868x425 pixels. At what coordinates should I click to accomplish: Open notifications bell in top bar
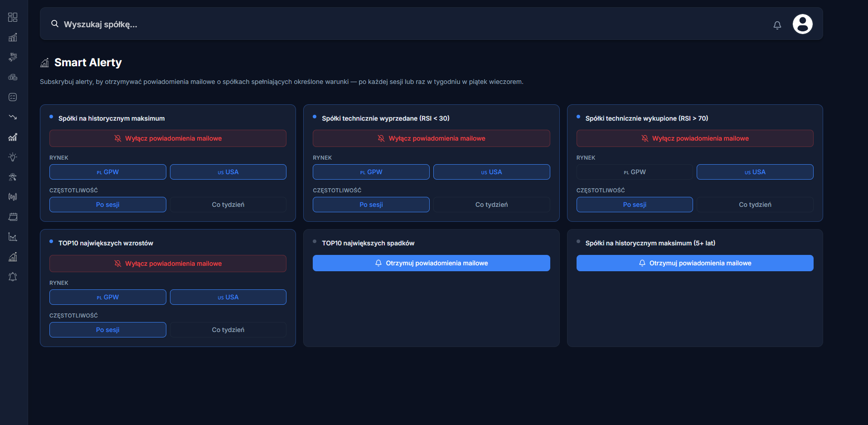(x=777, y=25)
